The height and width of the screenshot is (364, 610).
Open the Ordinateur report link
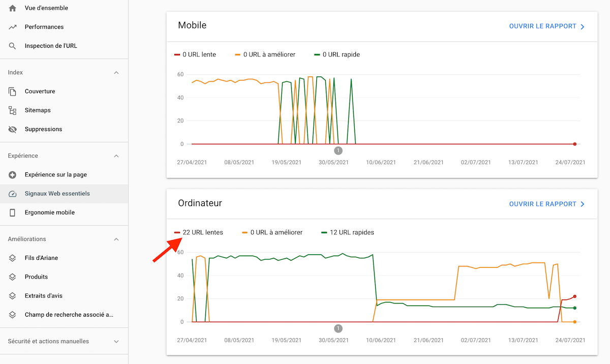547,204
